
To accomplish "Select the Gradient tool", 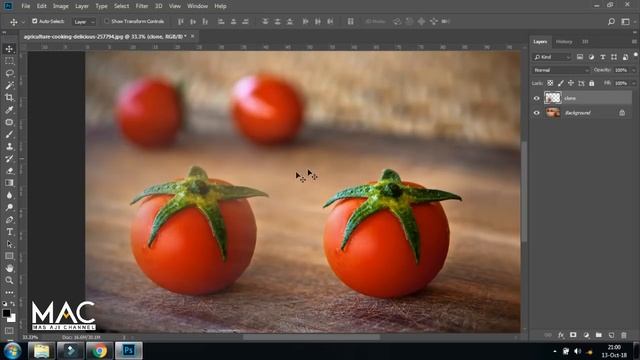I will (9, 183).
